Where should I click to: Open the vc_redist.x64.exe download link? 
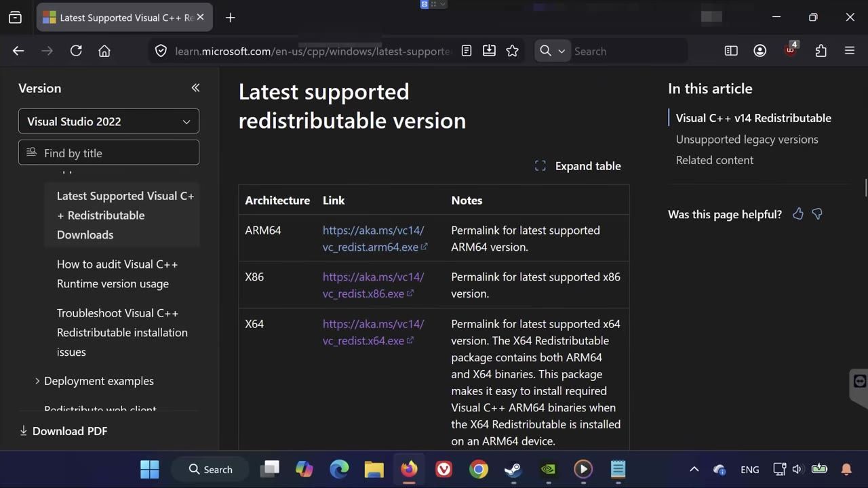(x=373, y=332)
